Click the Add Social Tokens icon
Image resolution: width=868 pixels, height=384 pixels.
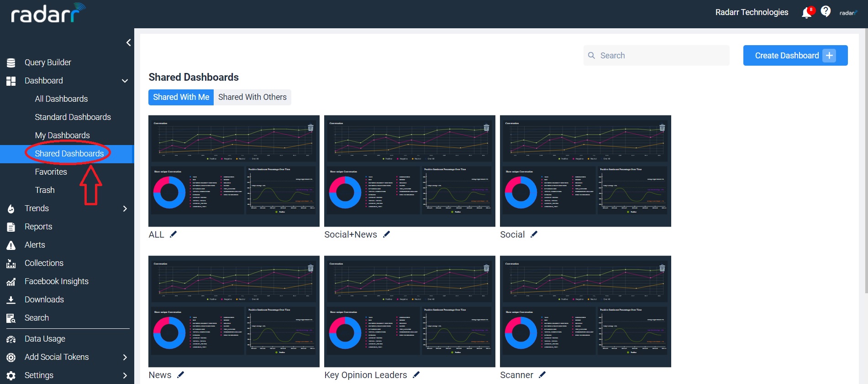point(11,358)
